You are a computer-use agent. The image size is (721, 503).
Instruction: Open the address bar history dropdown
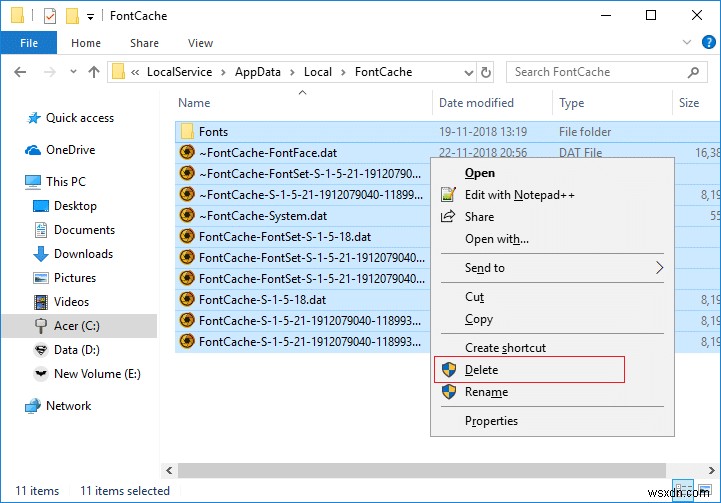pyautogui.click(x=467, y=72)
